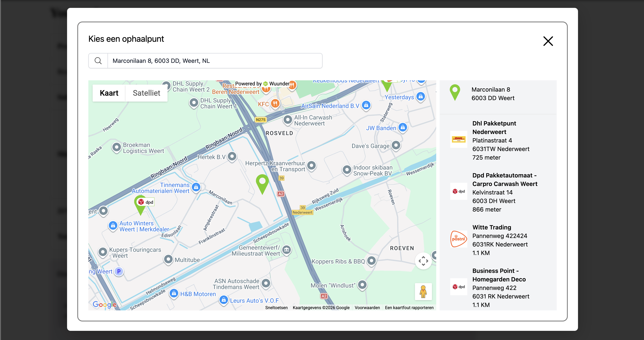This screenshot has width=644, height=340.
Task: Switch to Satelliet map view
Action: pos(146,93)
